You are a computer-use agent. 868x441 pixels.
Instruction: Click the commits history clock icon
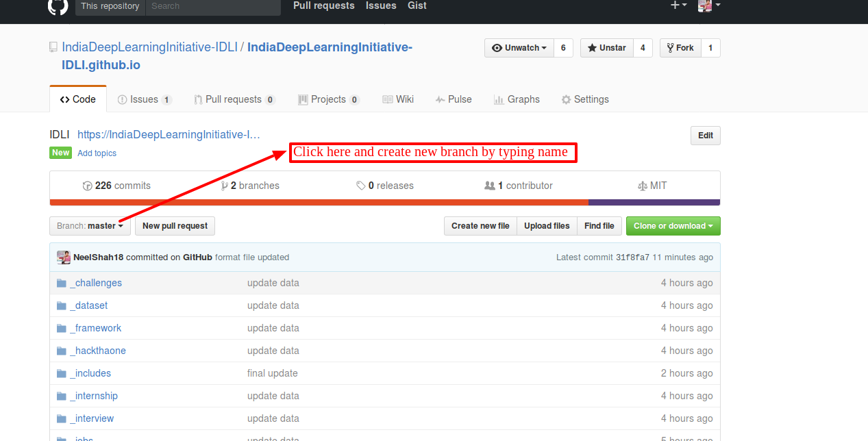(87, 186)
